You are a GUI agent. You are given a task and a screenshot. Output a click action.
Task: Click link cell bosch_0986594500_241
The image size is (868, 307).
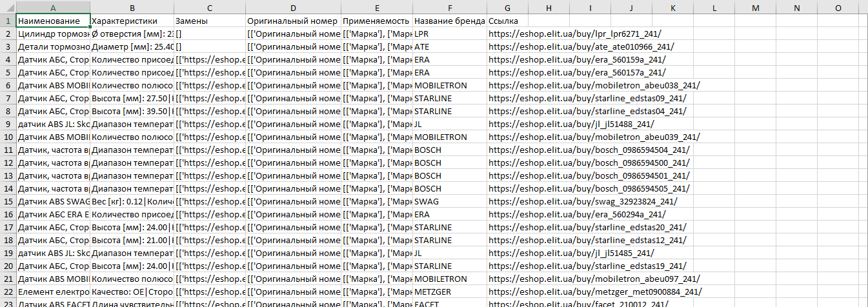tap(589, 163)
